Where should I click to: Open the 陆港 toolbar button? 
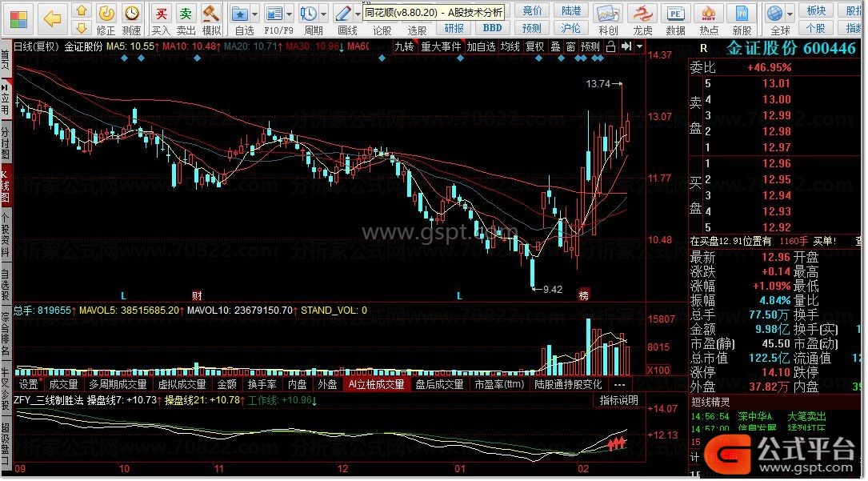pyautogui.click(x=570, y=10)
